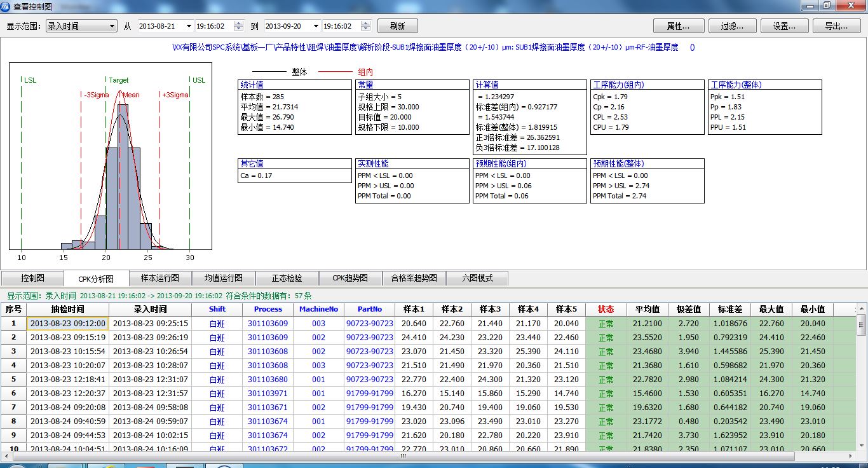
Task: Click the 最小值 column header
Action: (813, 309)
